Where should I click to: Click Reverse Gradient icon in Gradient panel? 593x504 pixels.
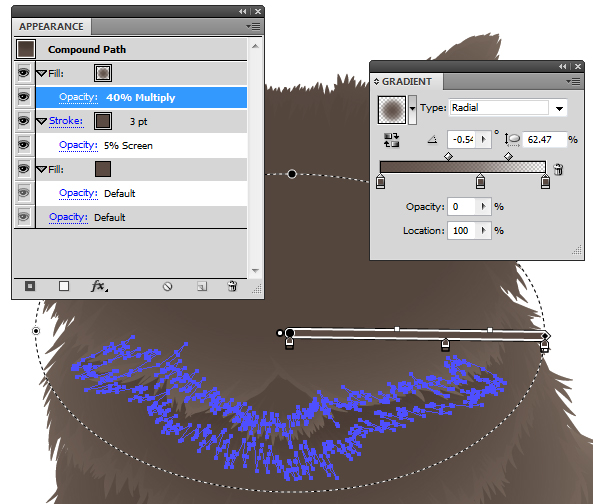point(391,140)
